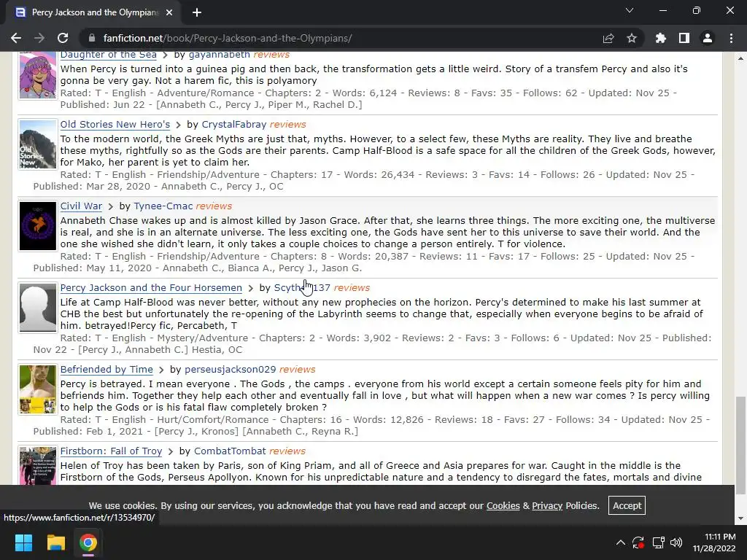This screenshot has width=747, height=560.
Task: Reload the fanfiction.net page
Action: point(63,38)
